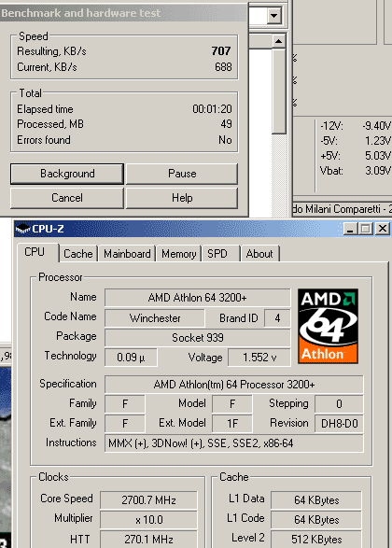Click the Current KB/s value '688'
The height and width of the screenshot is (548, 392).
(x=223, y=67)
